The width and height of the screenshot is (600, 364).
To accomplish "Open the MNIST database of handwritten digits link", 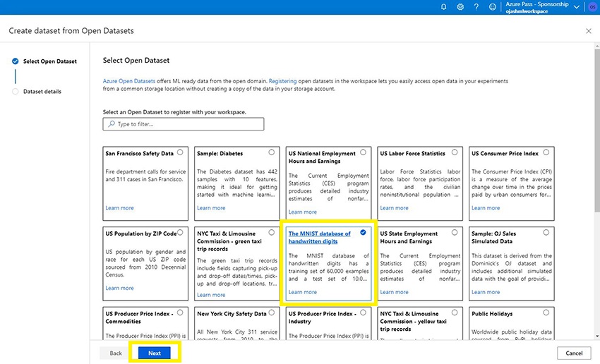I will click(319, 238).
